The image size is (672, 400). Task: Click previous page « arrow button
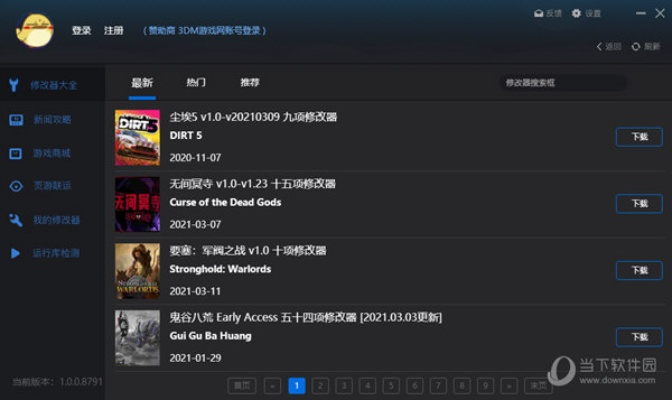coord(273,386)
